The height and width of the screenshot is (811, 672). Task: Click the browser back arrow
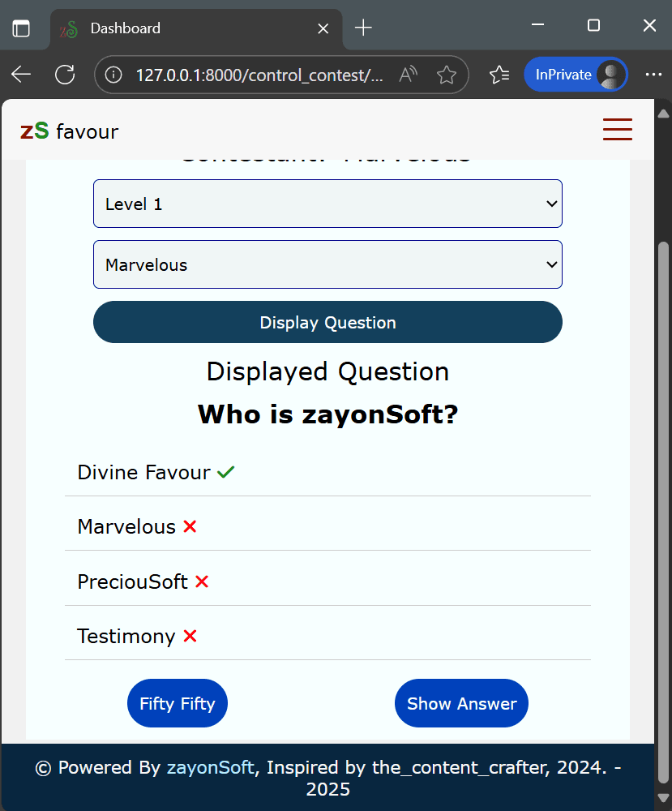[x=22, y=75]
